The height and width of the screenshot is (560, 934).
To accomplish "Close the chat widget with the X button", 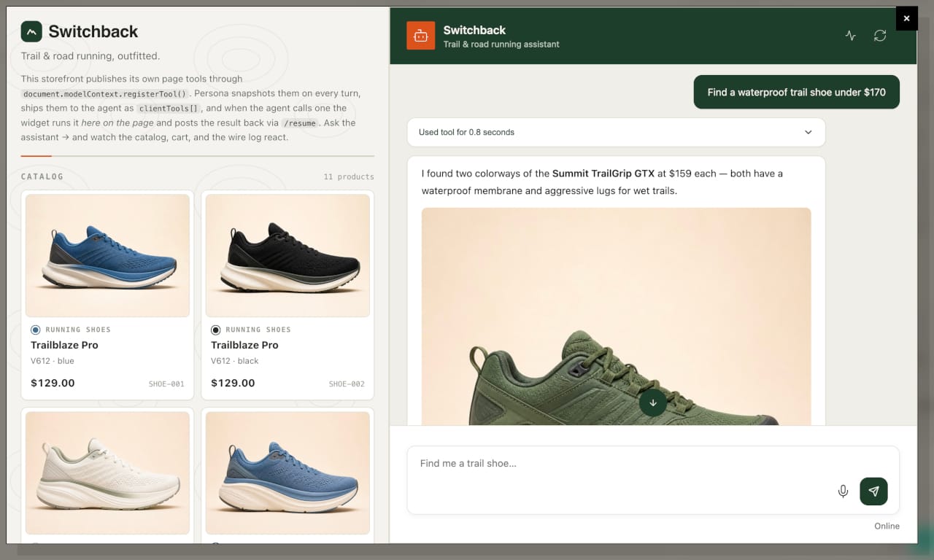I will click(906, 18).
